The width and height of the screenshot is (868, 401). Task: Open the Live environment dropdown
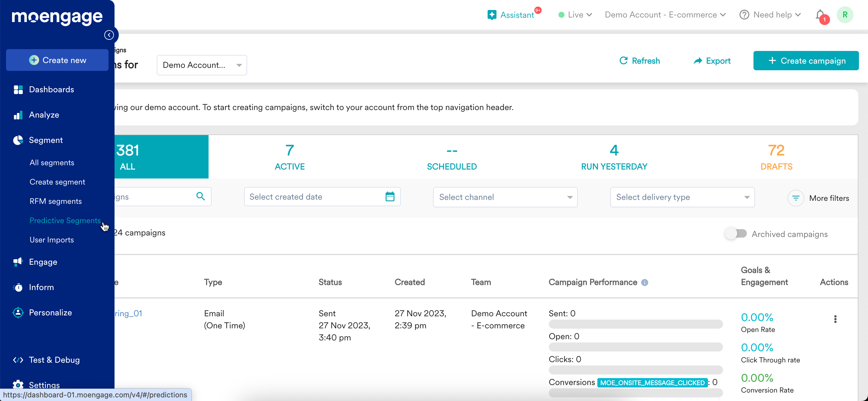pyautogui.click(x=575, y=15)
